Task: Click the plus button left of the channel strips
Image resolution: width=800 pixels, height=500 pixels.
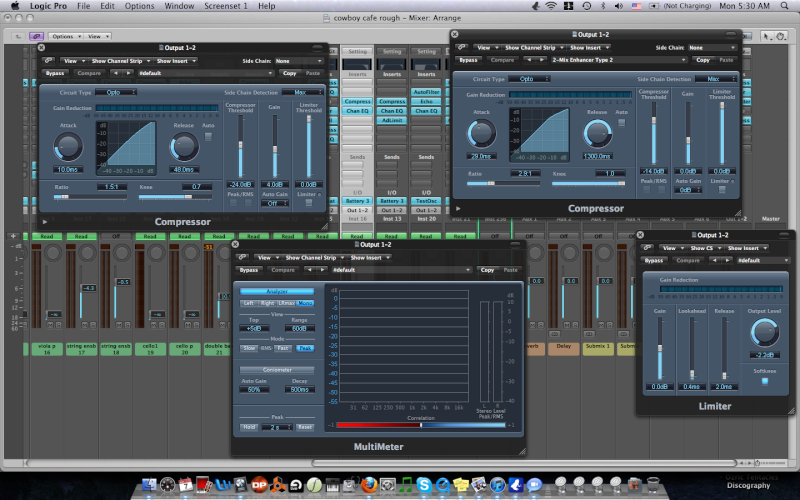Action: click(13, 236)
